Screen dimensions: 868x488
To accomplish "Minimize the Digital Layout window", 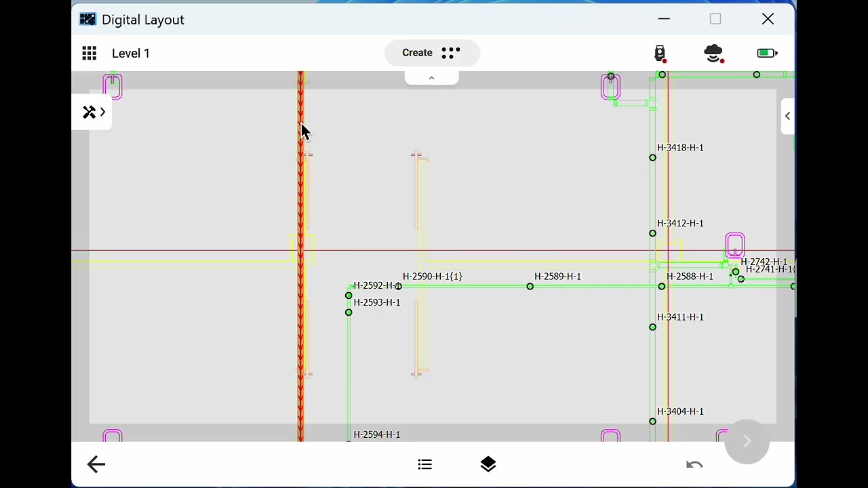I will 664,19.
